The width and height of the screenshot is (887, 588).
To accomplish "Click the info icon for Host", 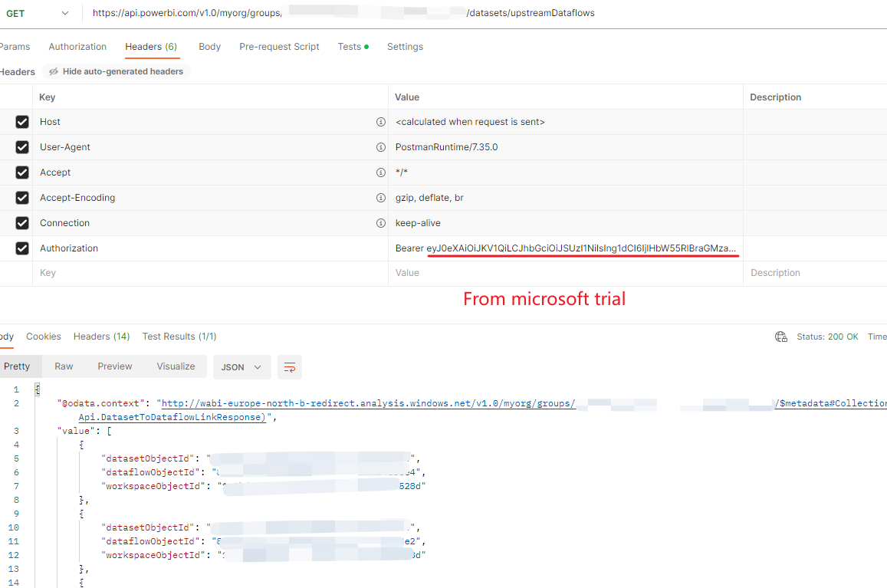I will (381, 122).
